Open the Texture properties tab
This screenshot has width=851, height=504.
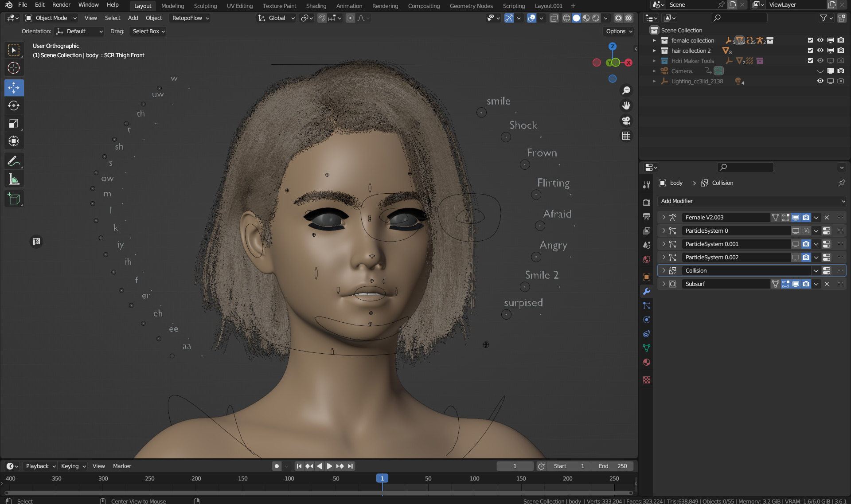[x=647, y=380]
